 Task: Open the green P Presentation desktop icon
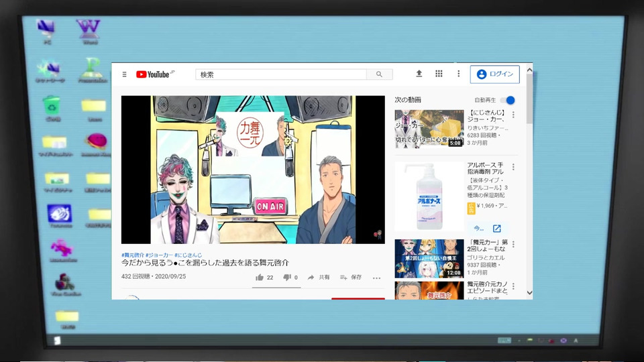pos(93,70)
